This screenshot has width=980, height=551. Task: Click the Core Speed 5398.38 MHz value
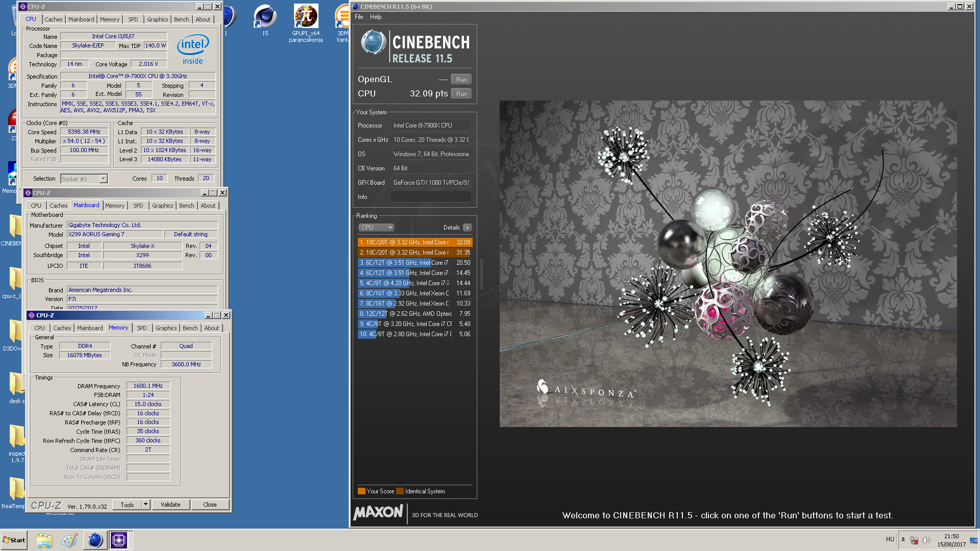tap(84, 132)
